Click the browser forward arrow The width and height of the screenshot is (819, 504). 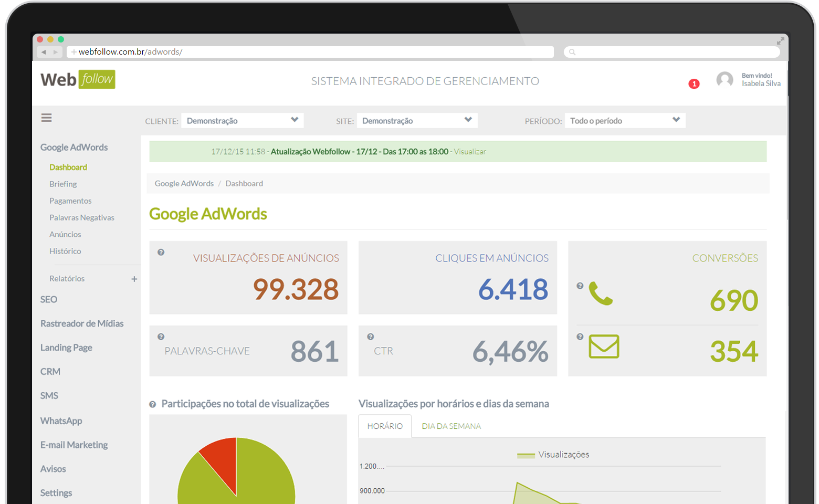(56, 52)
